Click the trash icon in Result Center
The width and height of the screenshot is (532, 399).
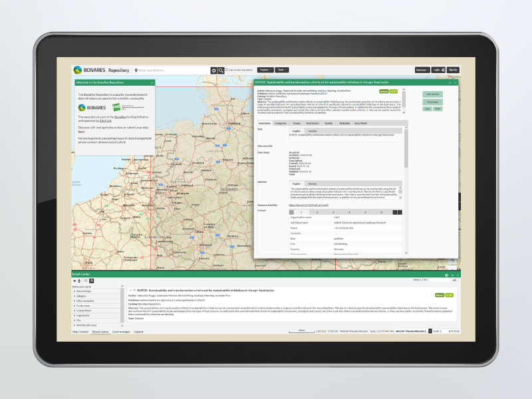point(79,281)
